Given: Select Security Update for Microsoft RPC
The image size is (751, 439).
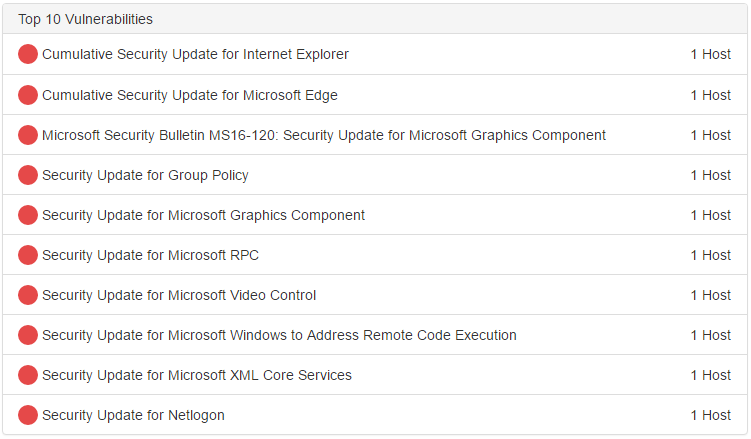Looking at the screenshot, I should [x=150, y=255].
